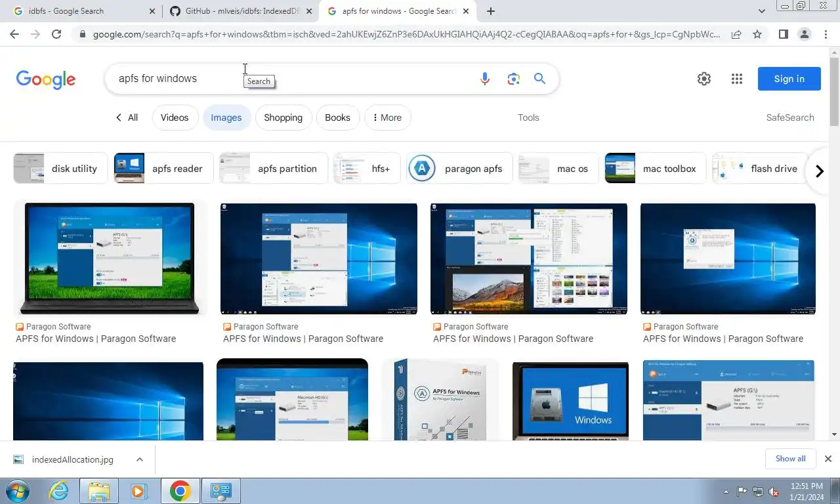The image size is (840, 504).
Task: Select the flash drive chip
Action: [758, 169]
